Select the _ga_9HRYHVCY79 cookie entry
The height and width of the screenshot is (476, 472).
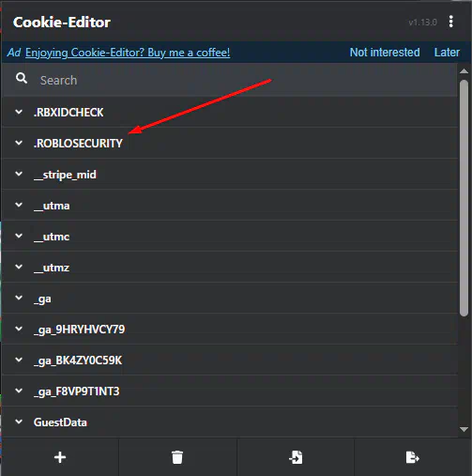230,329
